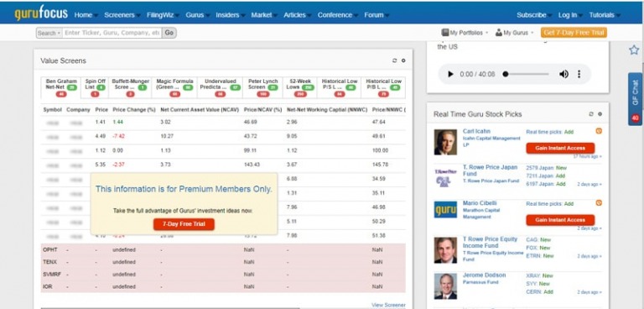Seek within the audio progress bar

pyautogui.click(x=526, y=74)
